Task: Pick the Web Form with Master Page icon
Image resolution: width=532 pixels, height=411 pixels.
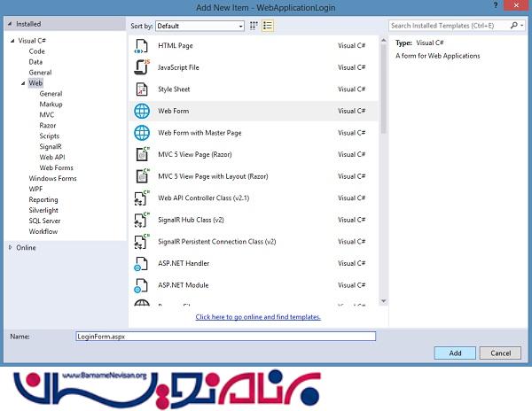Action: click(141, 133)
